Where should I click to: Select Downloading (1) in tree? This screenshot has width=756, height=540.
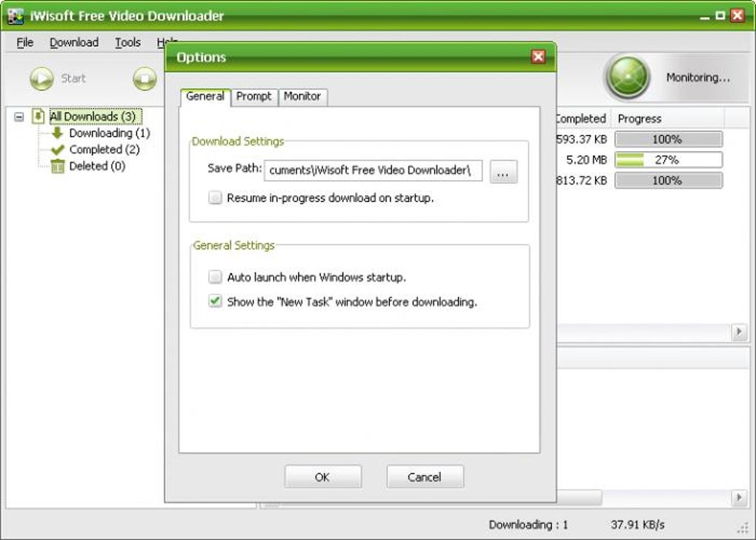tap(110, 133)
